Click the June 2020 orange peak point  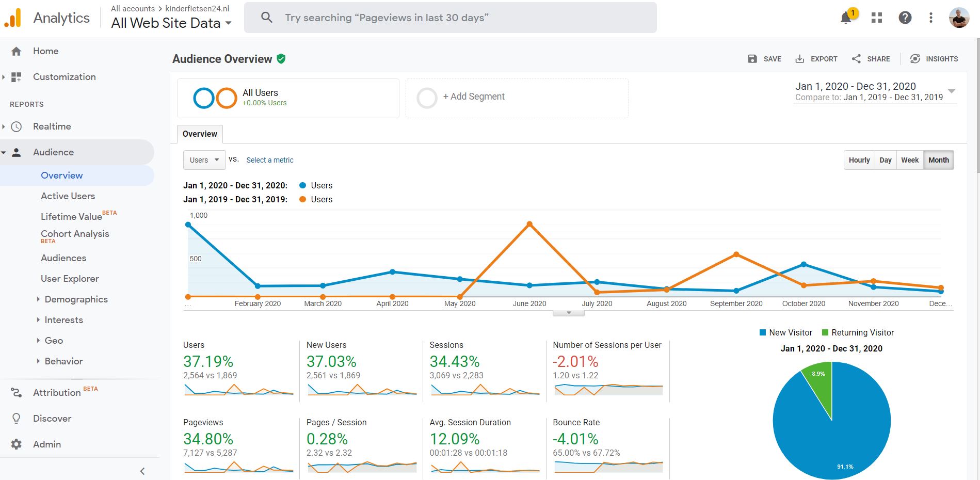click(529, 224)
